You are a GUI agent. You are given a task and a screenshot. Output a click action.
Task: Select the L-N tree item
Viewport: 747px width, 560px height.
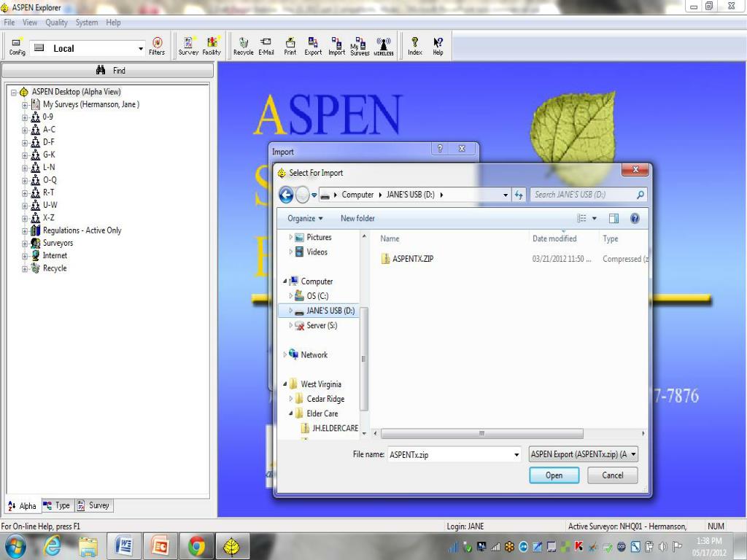(x=49, y=167)
